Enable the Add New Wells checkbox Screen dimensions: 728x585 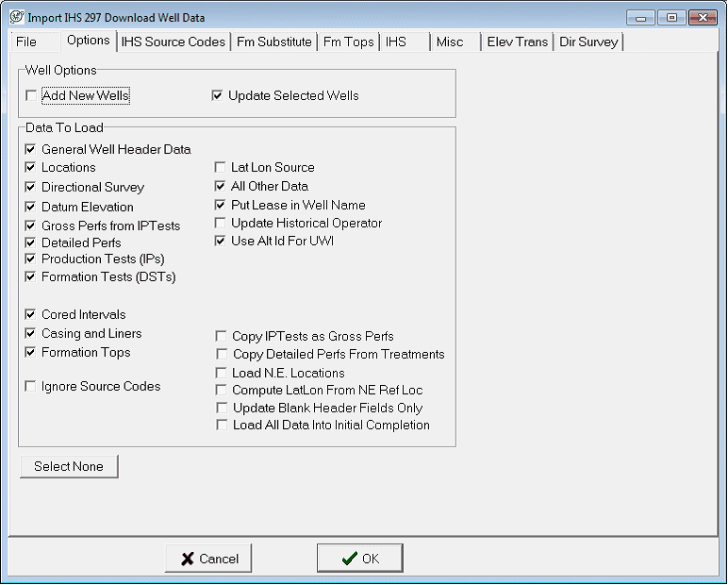[x=32, y=96]
